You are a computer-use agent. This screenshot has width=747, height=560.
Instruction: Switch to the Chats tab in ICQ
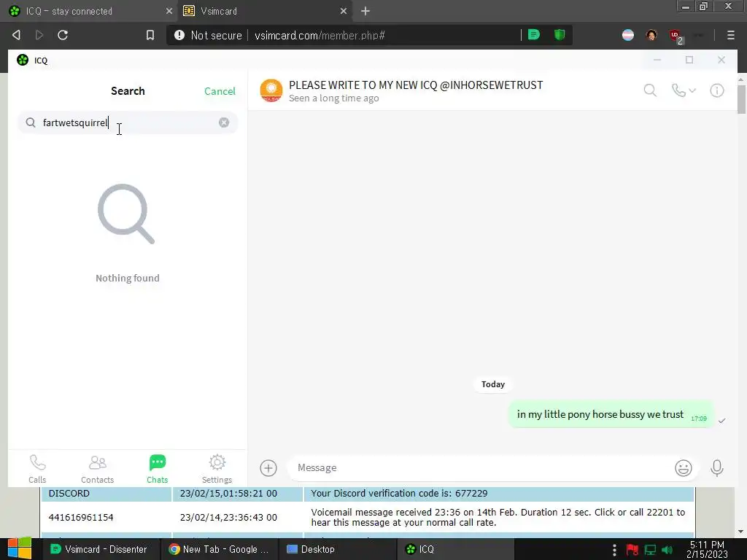click(x=158, y=469)
